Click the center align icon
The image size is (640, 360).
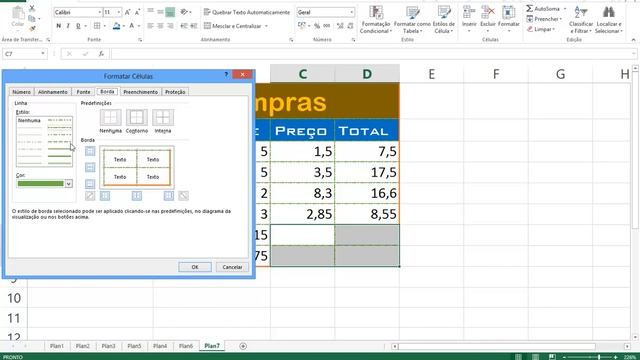click(160, 26)
